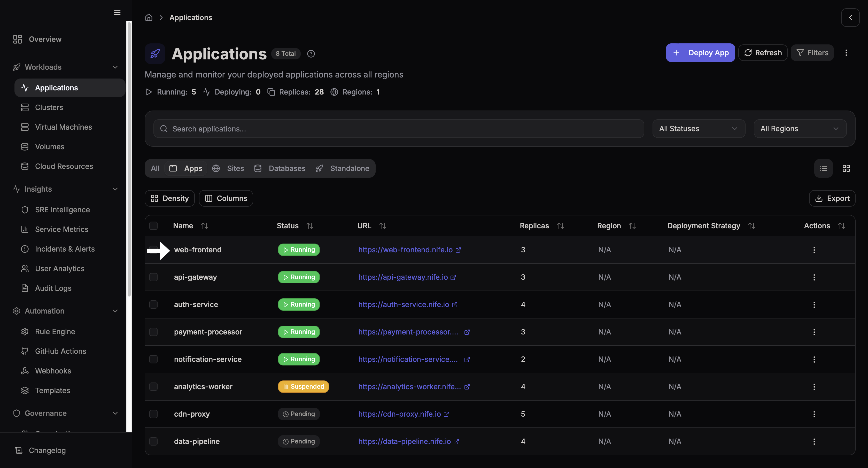Collapse the Insights sidebar section
Viewport: 868px width, 468px height.
tap(115, 189)
